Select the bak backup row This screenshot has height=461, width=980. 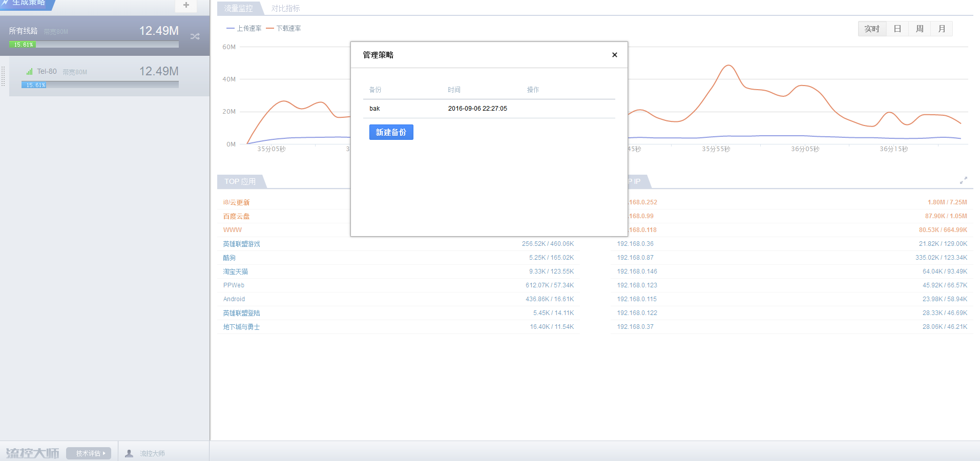pos(489,109)
